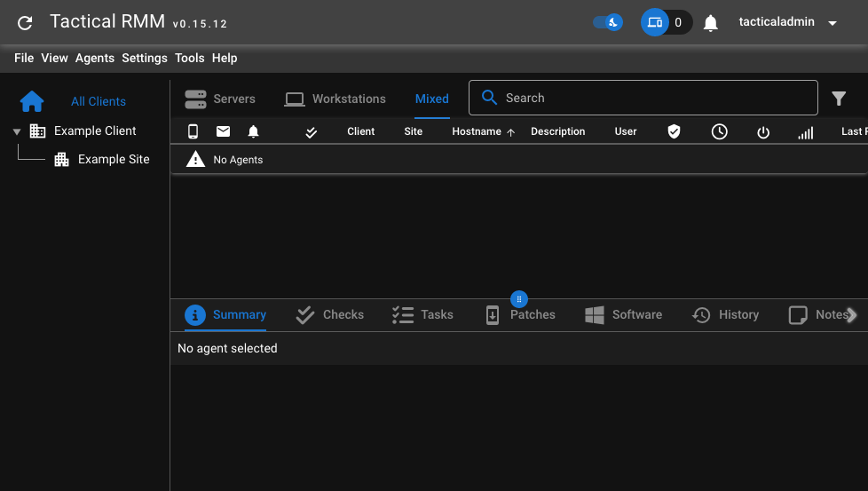
Task: Collapse the Example Client tree node
Action: pyautogui.click(x=17, y=131)
